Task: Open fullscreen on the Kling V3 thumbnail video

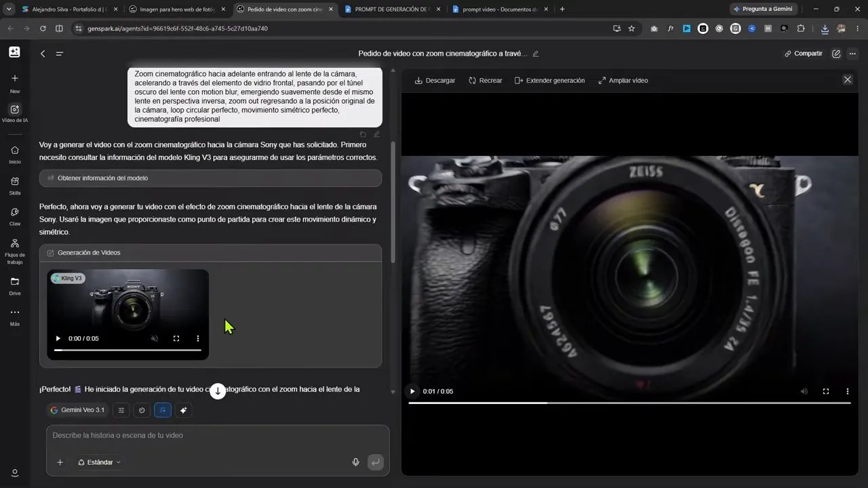Action: click(x=176, y=338)
